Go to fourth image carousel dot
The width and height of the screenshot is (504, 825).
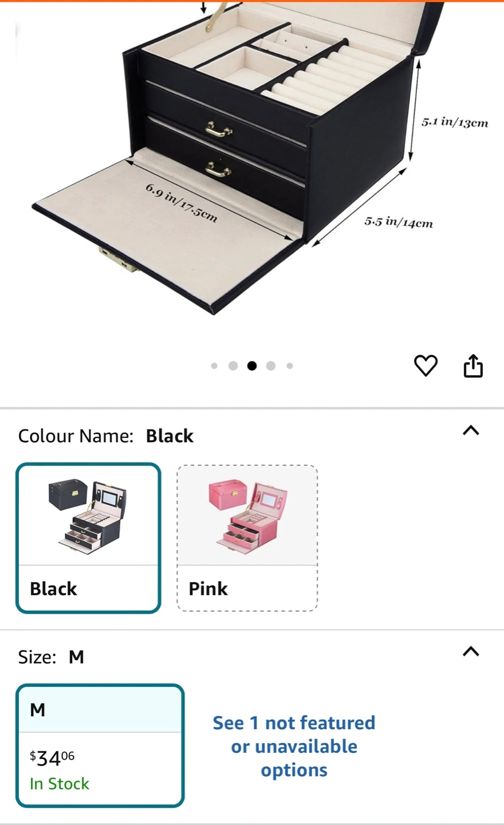(271, 366)
